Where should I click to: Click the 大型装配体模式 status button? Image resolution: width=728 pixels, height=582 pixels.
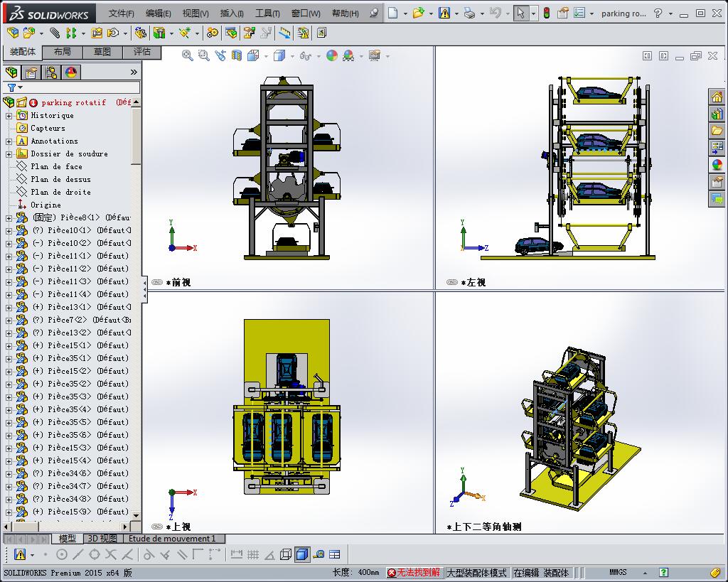pos(476,573)
